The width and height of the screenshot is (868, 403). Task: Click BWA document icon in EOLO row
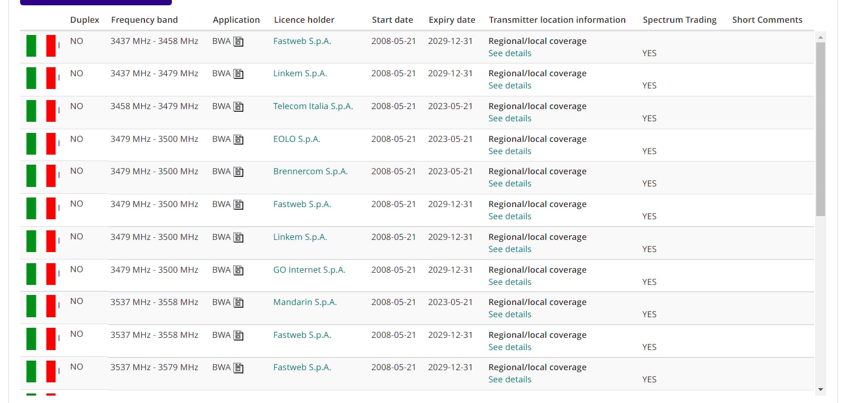(x=239, y=140)
